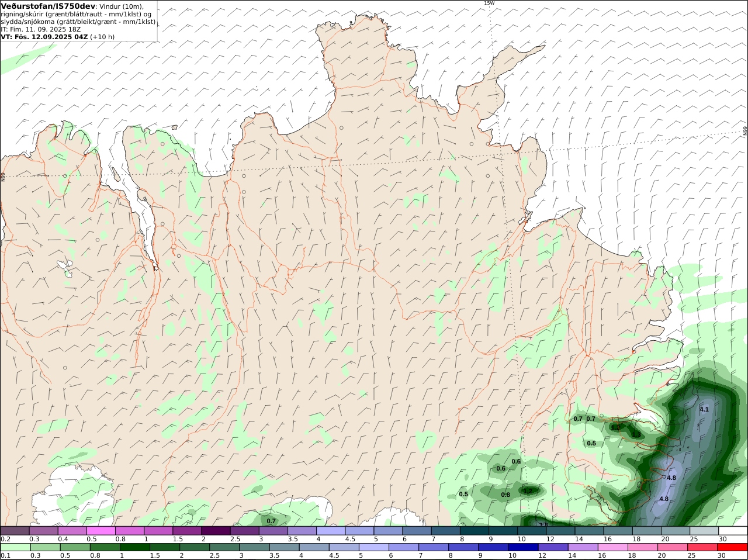Click the red swatch labeled 30 in rain legend

[733, 547]
